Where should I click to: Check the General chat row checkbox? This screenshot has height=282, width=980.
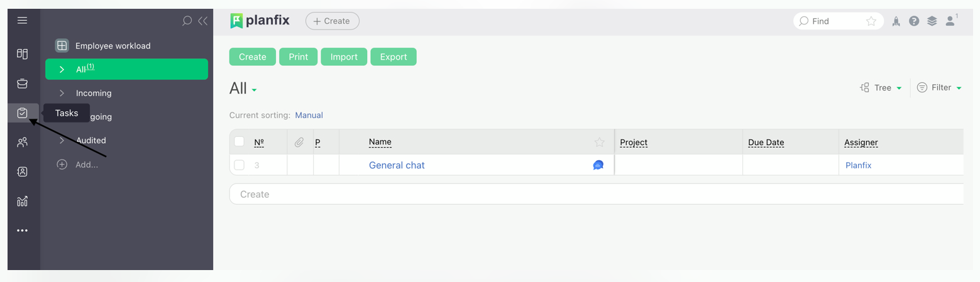tap(239, 165)
